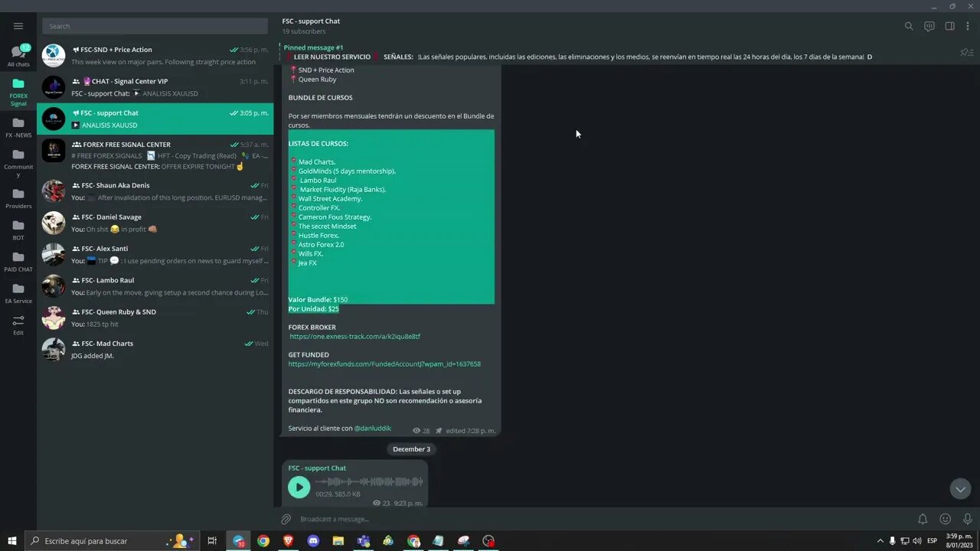
Task: Open Microsoft Teams from the taskbar
Action: point(364,541)
